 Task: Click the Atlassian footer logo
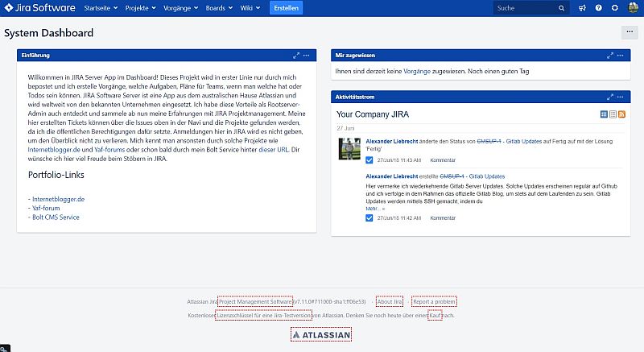pos(321,335)
